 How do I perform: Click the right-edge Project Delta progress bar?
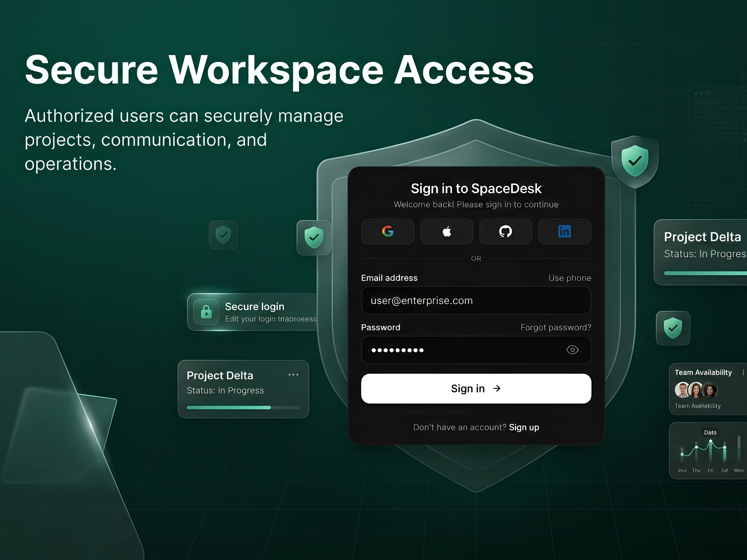tap(705, 273)
